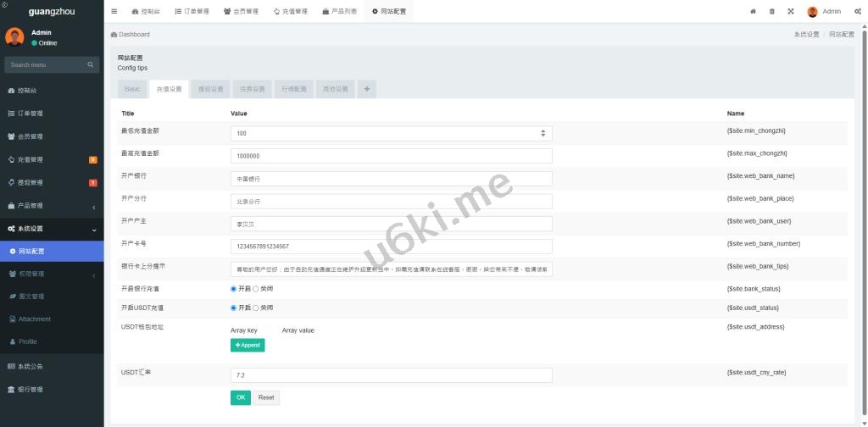This screenshot has height=427, width=868.
Task: Click the green Append button
Action: [x=248, y=345]
